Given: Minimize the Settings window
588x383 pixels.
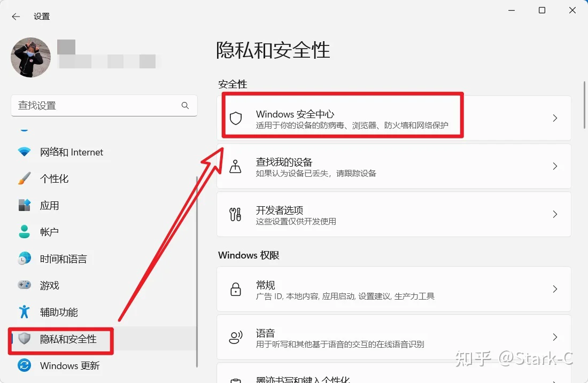Looking at the screenshot, I should point(512,11).
